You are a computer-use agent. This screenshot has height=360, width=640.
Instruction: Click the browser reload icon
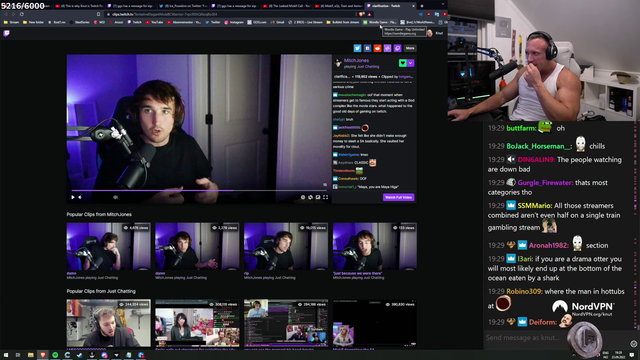(x=22, y=14)
